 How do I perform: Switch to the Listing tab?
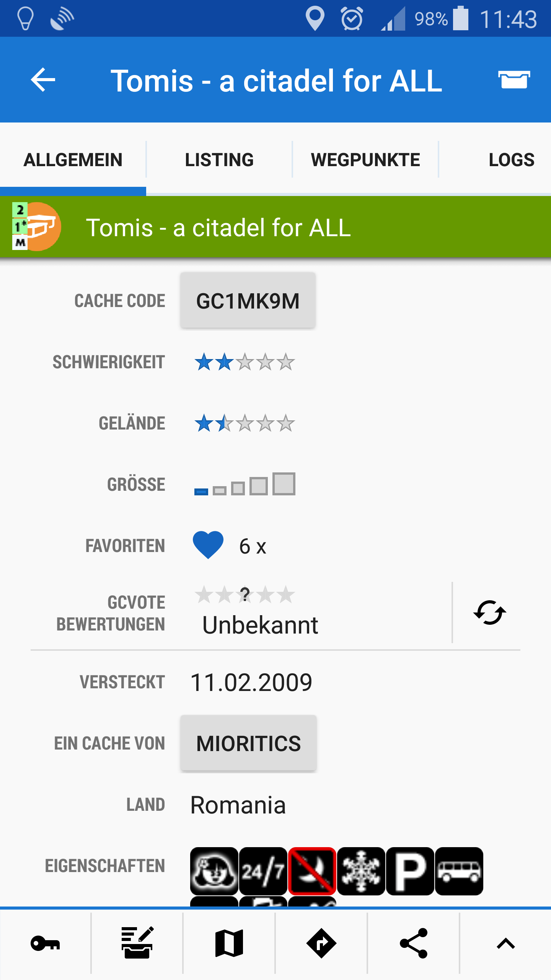point(219,160)
